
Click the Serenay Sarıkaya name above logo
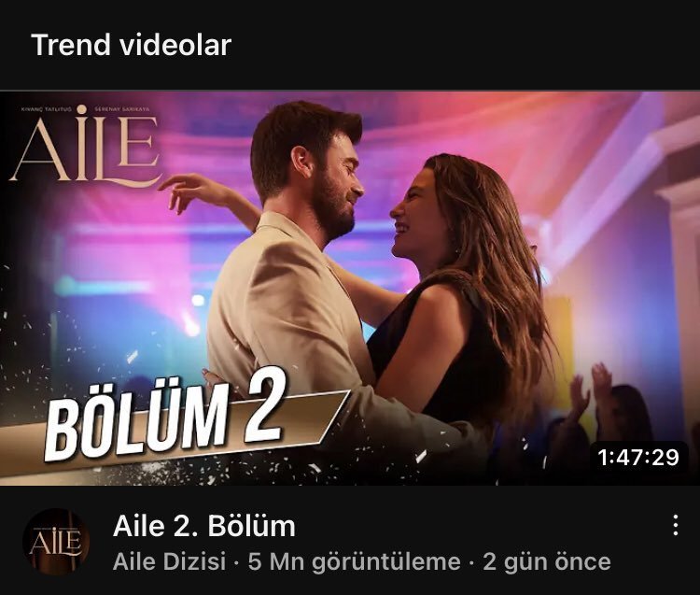pyautogui.click(x=121, y=109)
